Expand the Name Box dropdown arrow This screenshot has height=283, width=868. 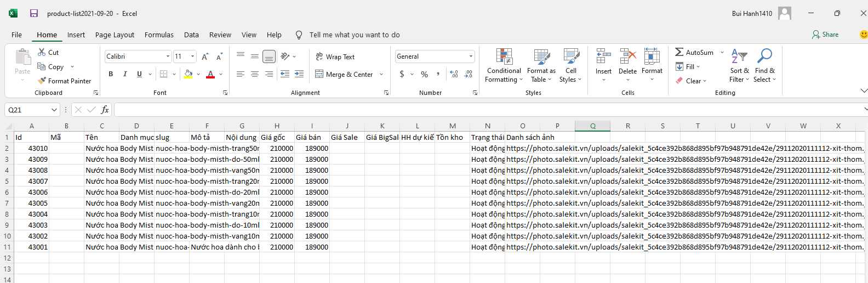pos(54,110)
